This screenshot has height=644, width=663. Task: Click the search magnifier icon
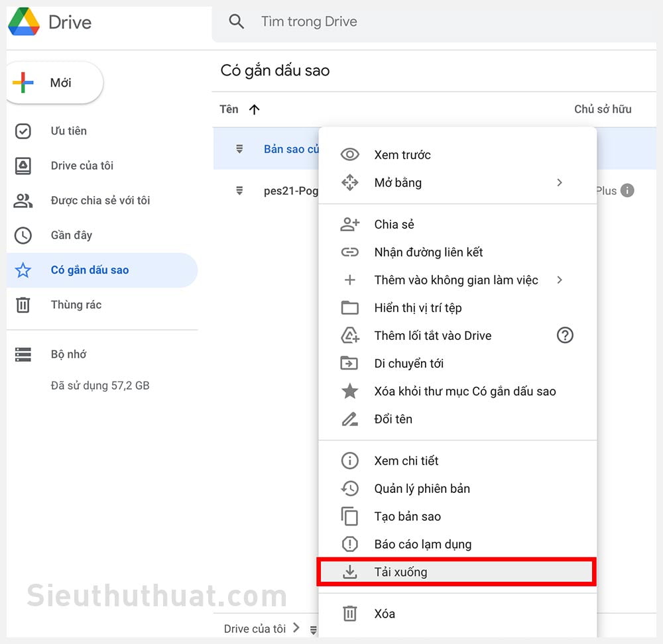point(236,21)
